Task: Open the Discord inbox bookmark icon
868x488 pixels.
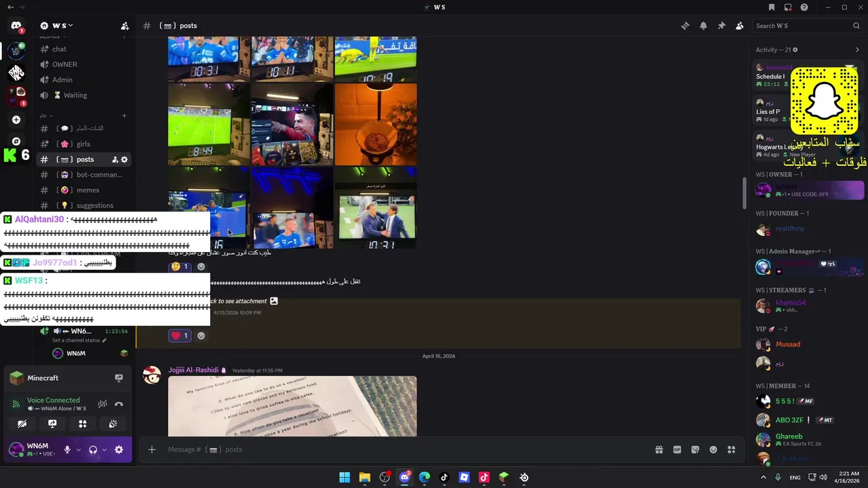Action: (x=772, y=7)
